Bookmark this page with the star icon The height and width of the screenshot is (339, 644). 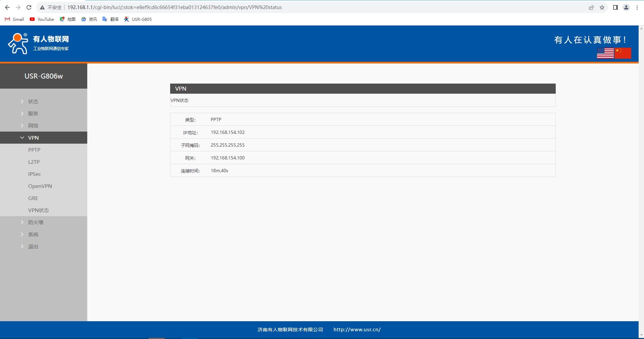(602, 7)
